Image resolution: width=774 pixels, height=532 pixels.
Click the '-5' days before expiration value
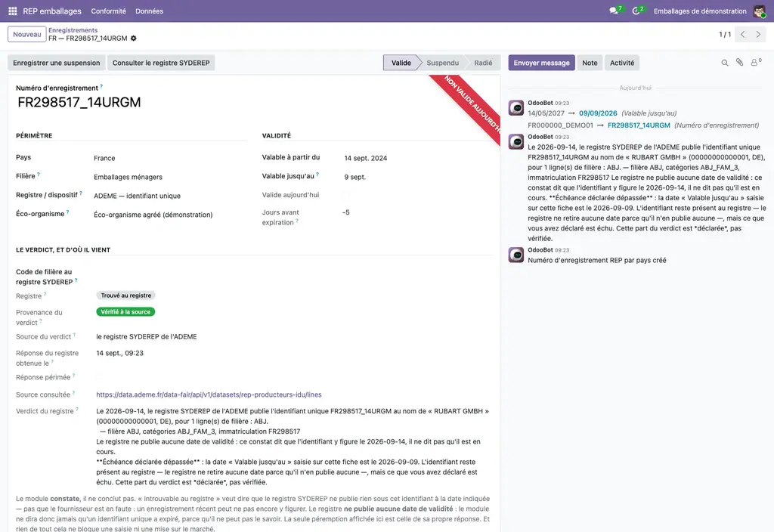[x=346, y=212]
